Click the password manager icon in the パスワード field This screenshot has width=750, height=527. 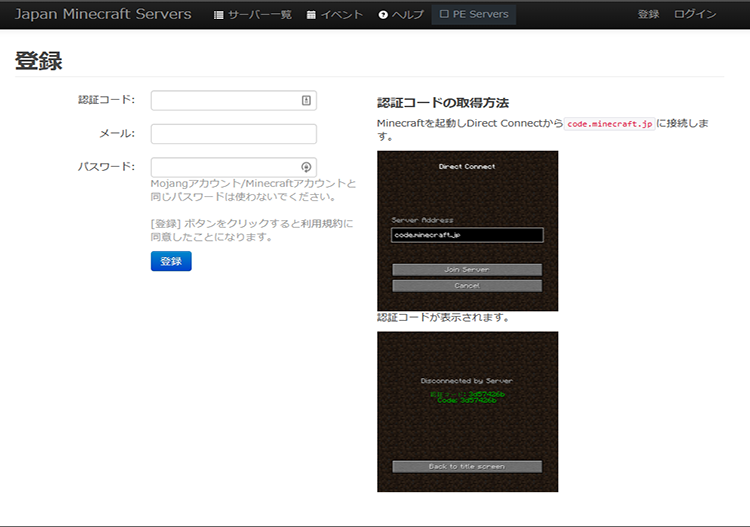pos(306,167)
